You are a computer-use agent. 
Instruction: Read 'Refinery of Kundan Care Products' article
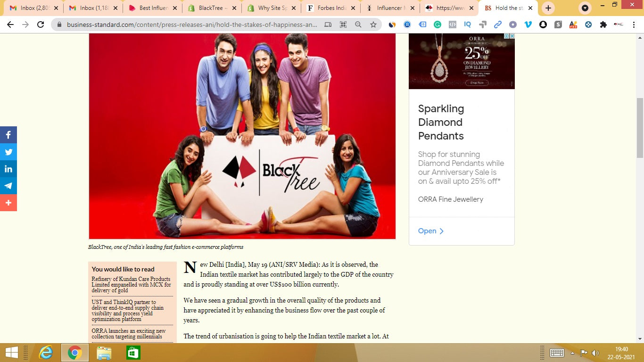coord(132,285)
